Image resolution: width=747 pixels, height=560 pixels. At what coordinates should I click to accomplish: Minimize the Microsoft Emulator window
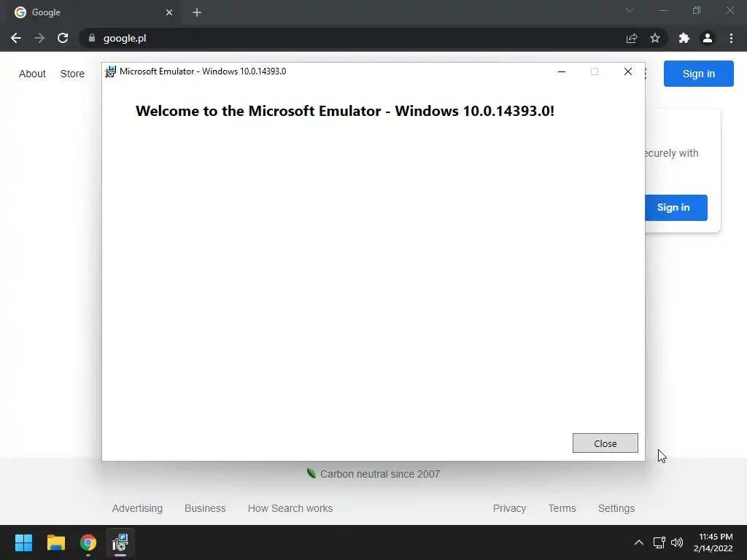coord(562,71)
